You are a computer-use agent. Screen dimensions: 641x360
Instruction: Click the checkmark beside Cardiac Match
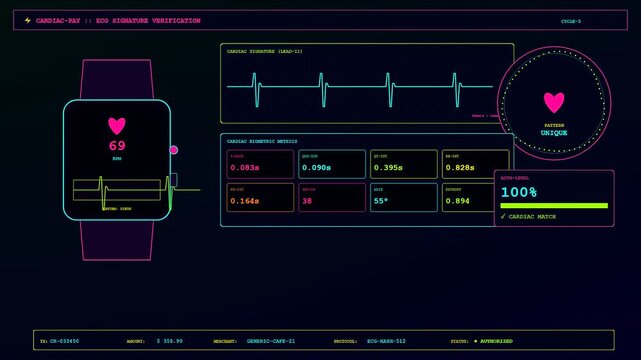[x=503, y=216]
